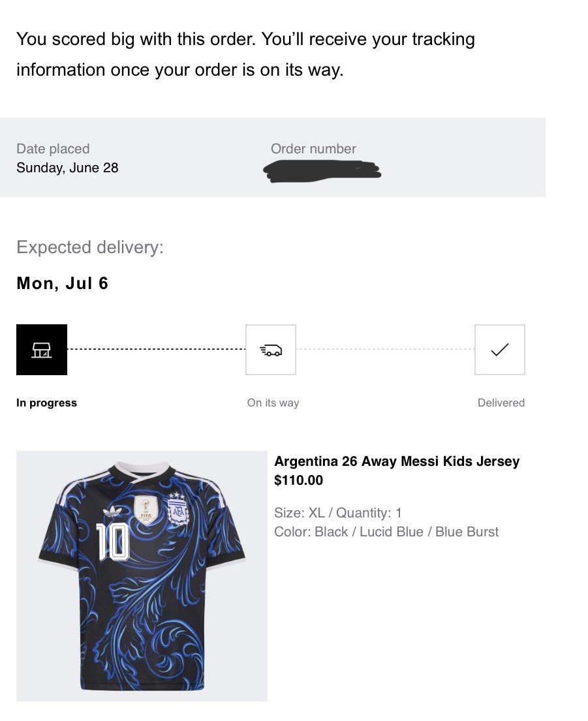
Task: Select the Delivered status label
Action: pyautogui.click(x=501, y=403)
